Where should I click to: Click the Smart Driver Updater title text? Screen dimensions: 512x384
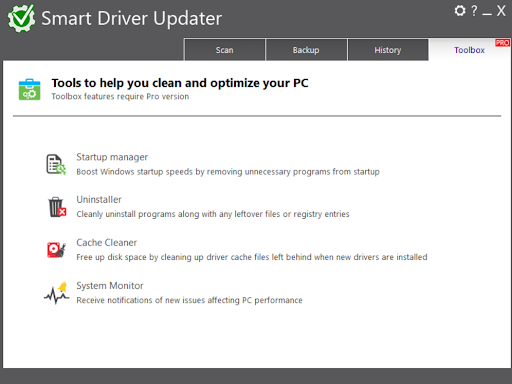tap(132, 18)
